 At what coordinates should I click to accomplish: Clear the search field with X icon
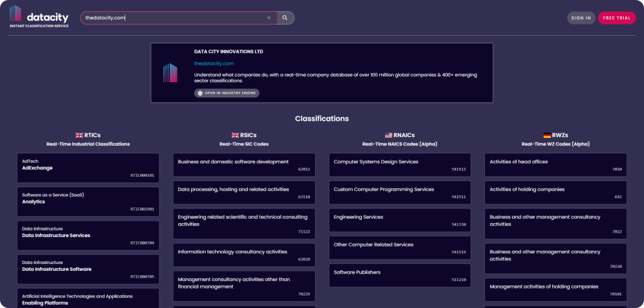[269, 18]
